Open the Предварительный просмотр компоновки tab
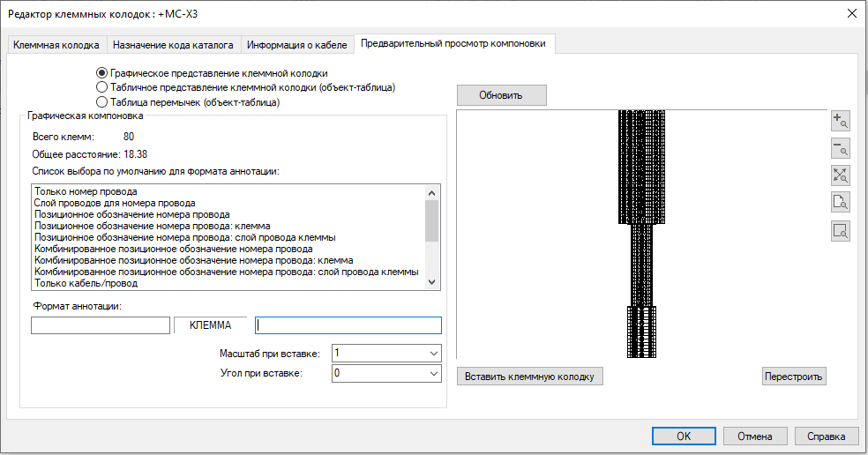Image resolution: width=868 pixels, height=455 pixels. 453,43
